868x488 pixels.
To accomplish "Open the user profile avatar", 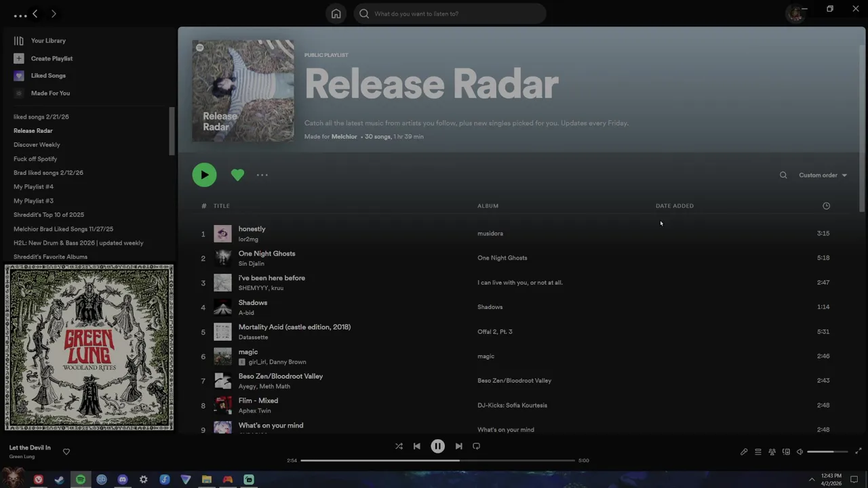I will point(795,14).
